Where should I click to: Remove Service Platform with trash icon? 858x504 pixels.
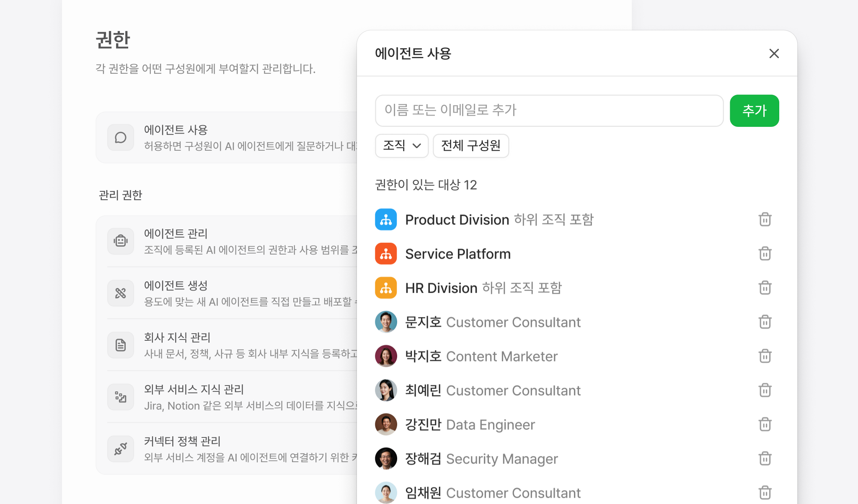click(x=765, y=254)
